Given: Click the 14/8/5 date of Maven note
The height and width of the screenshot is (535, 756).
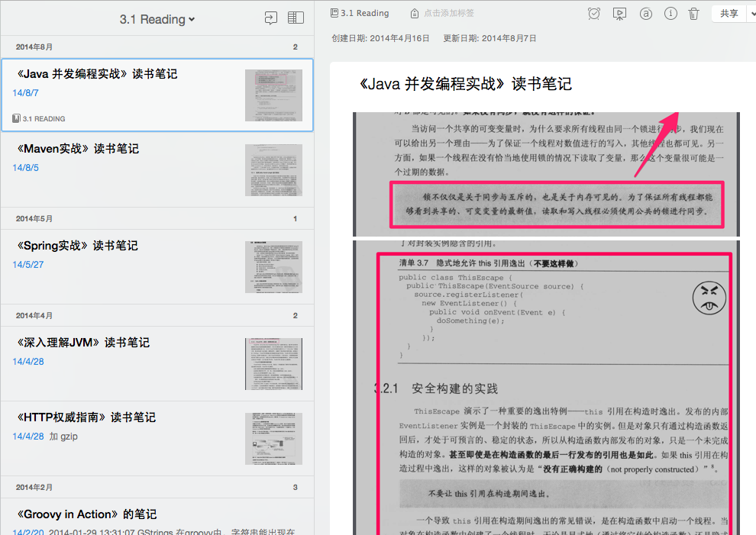Looking at the screenshot, I should (25, 168).
